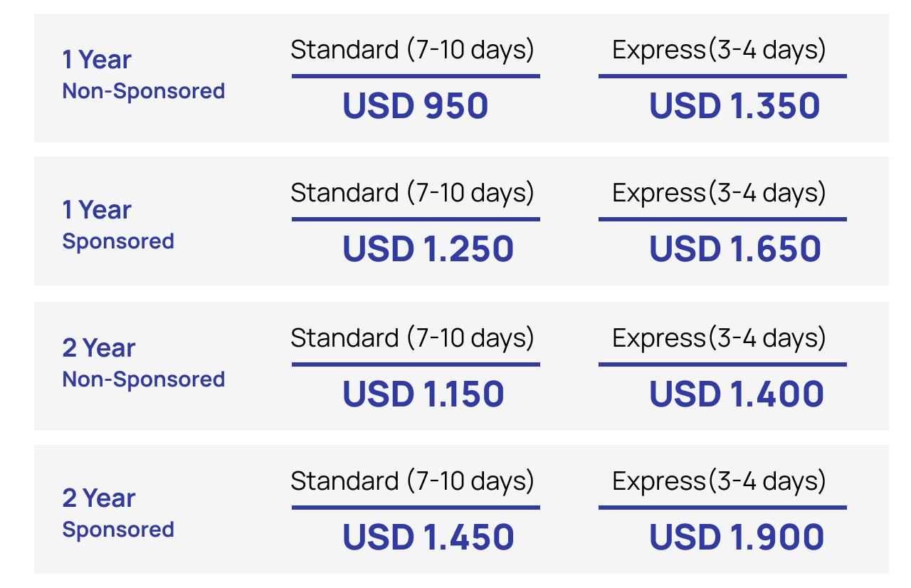Image resolution: width=911 pixels, height=588 pixels.
Task: Click Standard heading in 2 Year Non-Sponsored row
Action: (x=412, y=338)
